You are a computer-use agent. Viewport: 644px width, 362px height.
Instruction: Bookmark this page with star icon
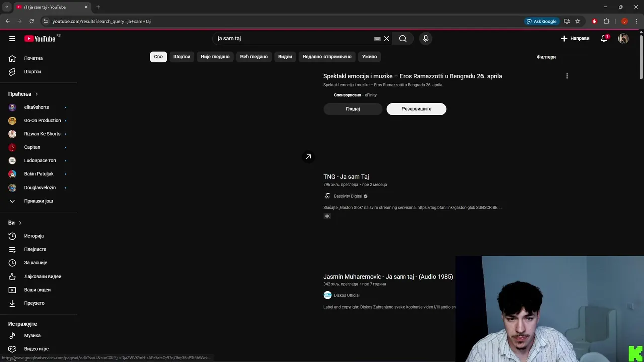[x=578, y=21]
